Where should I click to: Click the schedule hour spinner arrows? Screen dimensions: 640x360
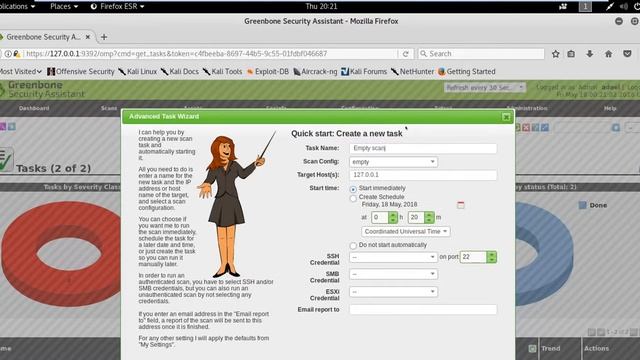393,217
